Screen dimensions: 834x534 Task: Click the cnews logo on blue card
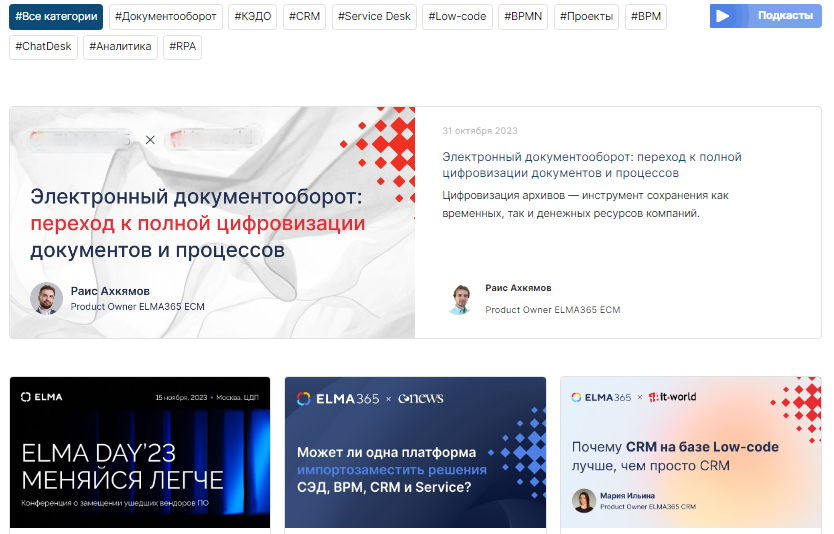[421, 398]
